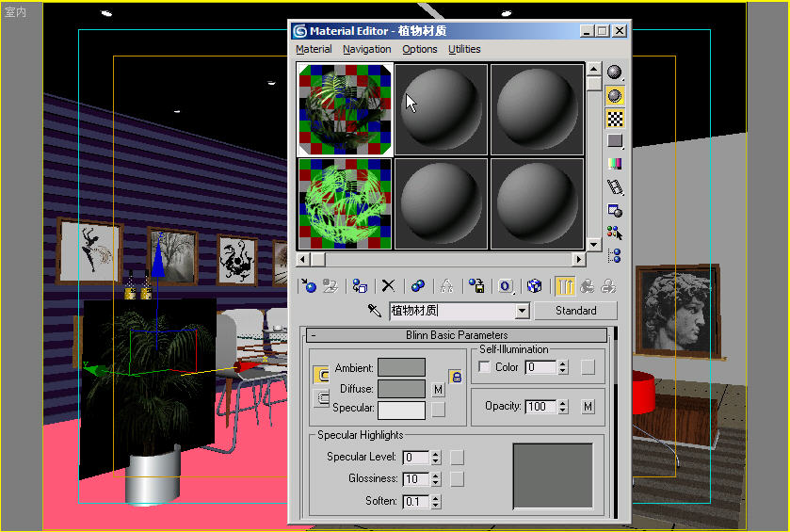Open the Utilities menu

(x=464, y=49)
